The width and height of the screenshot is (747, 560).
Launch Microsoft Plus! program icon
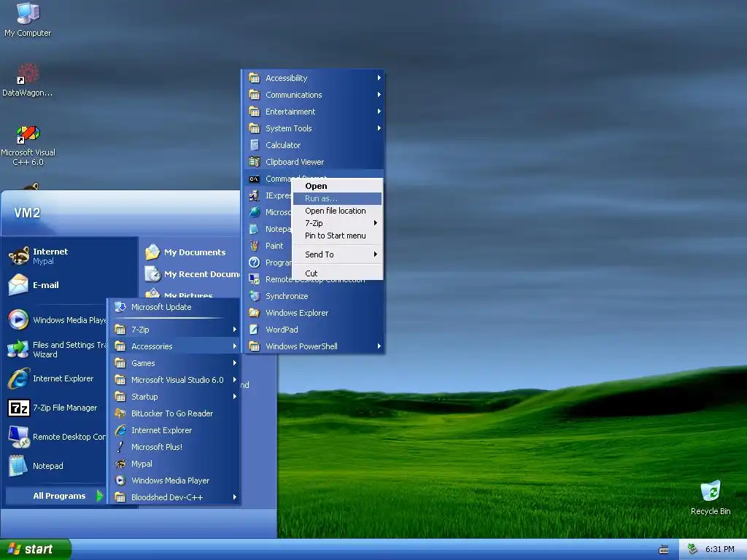(x=120, y=447)
